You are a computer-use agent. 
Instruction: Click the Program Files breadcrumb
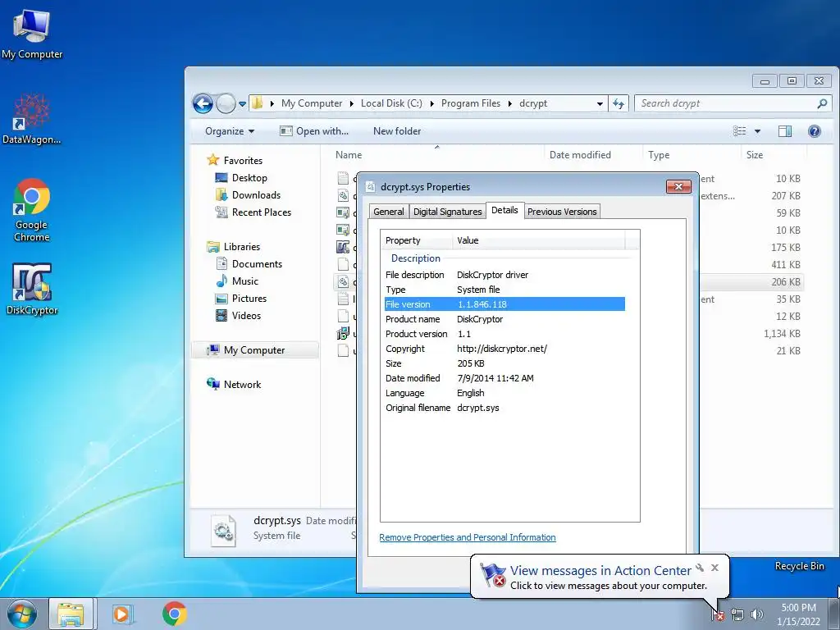click(x=470, y=103)
